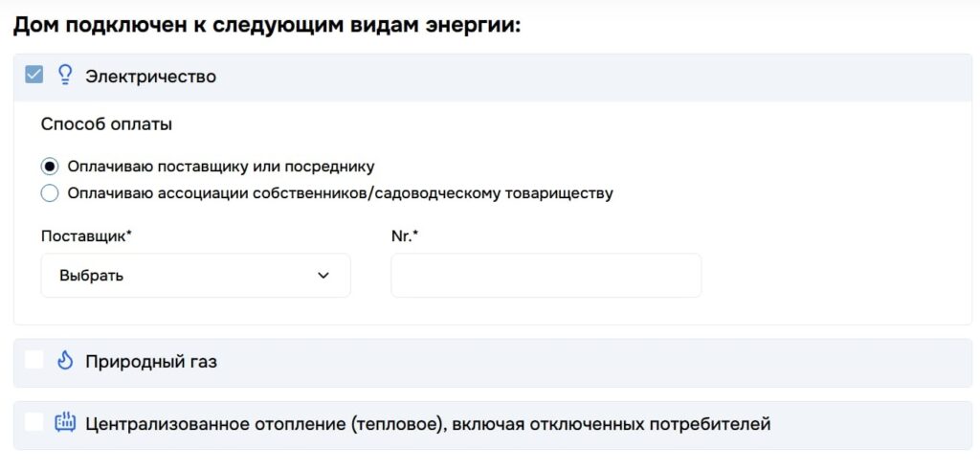The height and width of the screenshot is (470, 980).
Task: Focus the Nr.* input field
Action: tap(546, 276)
